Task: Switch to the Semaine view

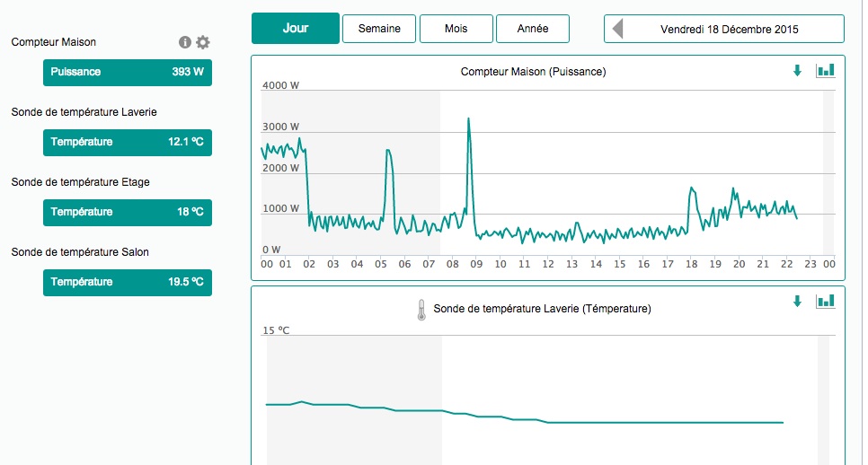Action: tap(379, 29)
